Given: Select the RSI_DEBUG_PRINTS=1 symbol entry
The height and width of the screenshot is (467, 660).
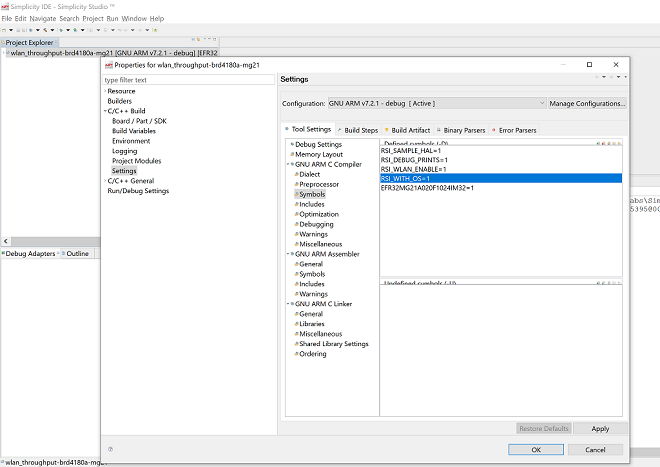Looking at the screenshot, I should click(414, 160).
